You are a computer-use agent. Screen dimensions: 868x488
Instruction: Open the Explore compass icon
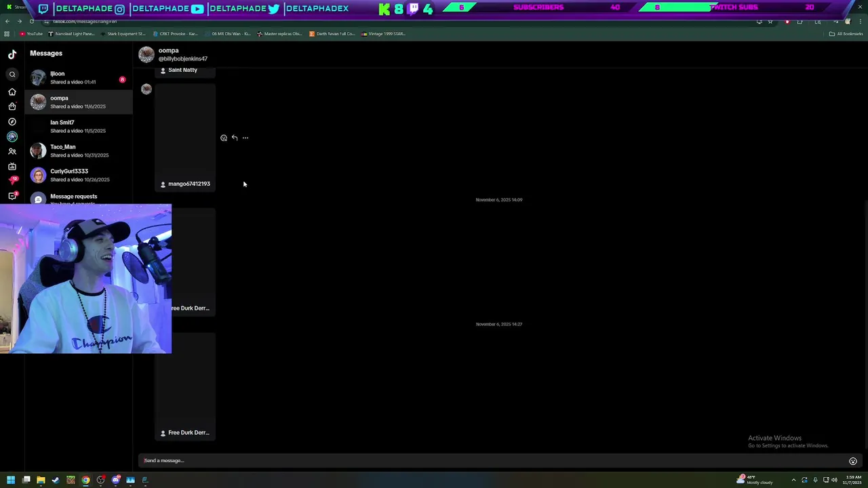pos(12,121)
